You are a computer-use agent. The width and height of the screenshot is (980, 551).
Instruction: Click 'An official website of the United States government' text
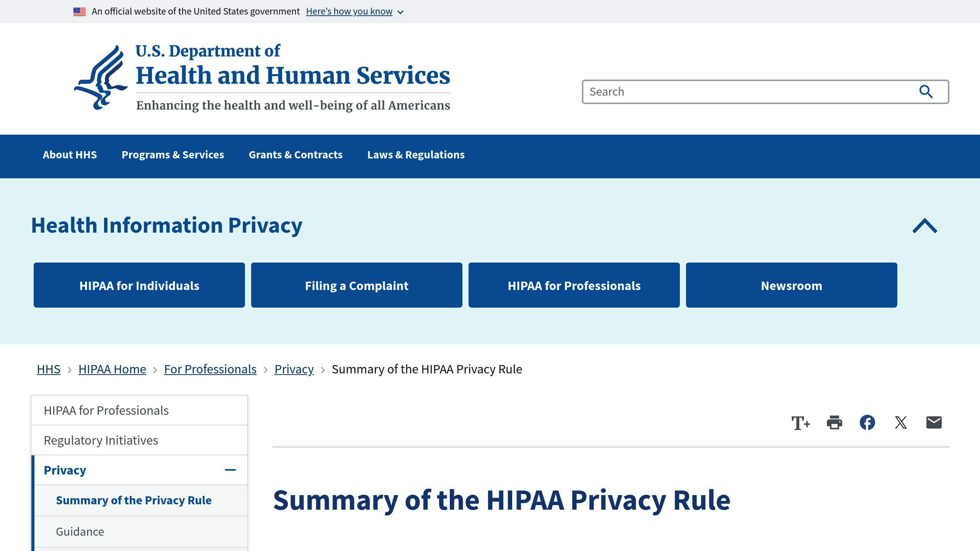(196, 11)
